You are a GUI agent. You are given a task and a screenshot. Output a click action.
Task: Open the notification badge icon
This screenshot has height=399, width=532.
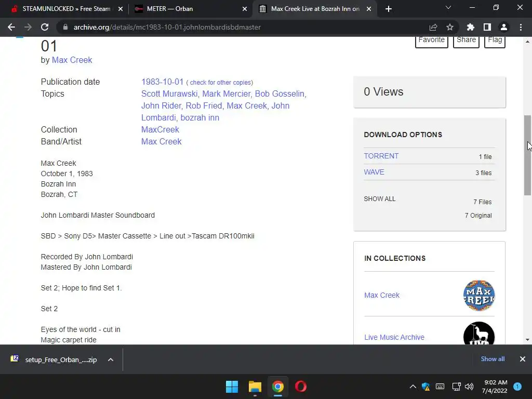517,387
